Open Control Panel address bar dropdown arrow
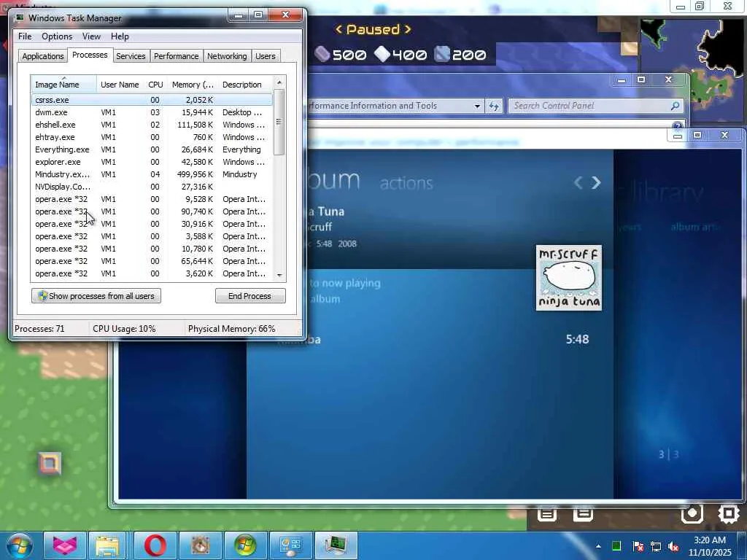Image resolution: width=747 pixels, height=560 pixels. 477,106
